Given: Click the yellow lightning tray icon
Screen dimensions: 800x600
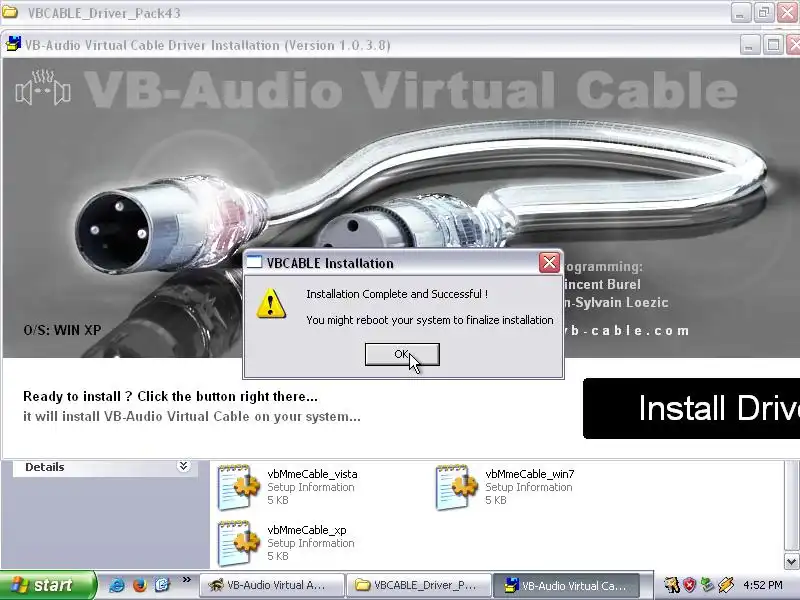Looking at the screenshot, I should point(726,585).
